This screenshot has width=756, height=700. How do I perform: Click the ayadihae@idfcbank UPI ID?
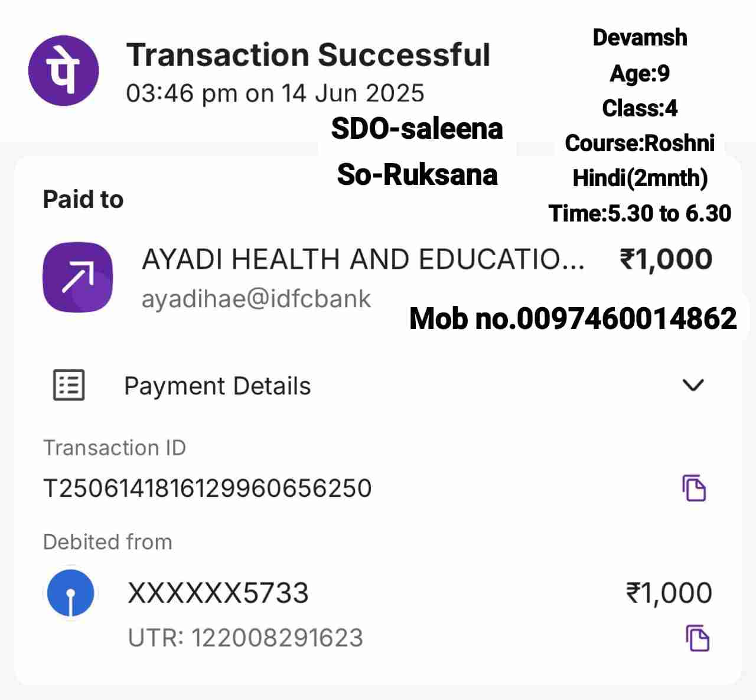point(256,299)
